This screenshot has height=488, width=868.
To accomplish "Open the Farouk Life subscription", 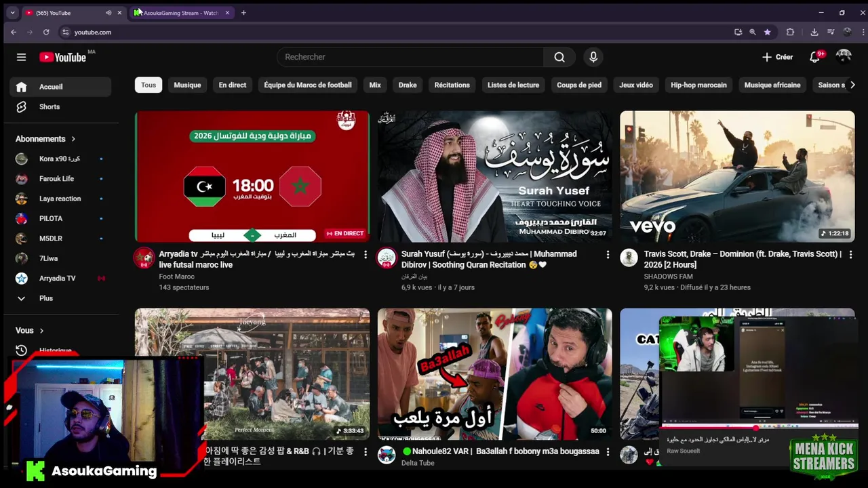I will coord(60,179).
